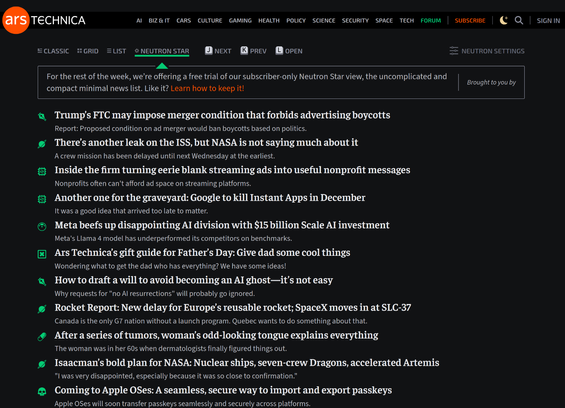565x408 pixels.
Task: Switch to Grid view
Action: pos(88,51)
